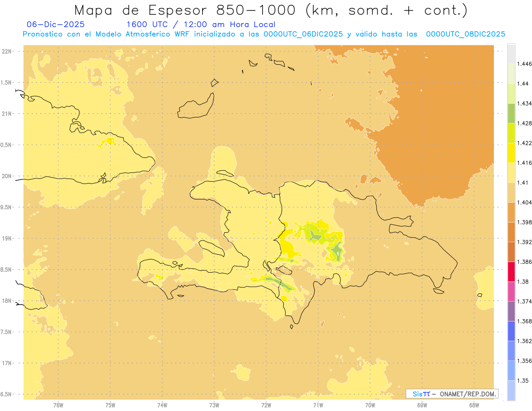Viewport: 532px width, 411px height.
Task: Click the '9.5N' latitude label
Action: (x=6, y=207)
